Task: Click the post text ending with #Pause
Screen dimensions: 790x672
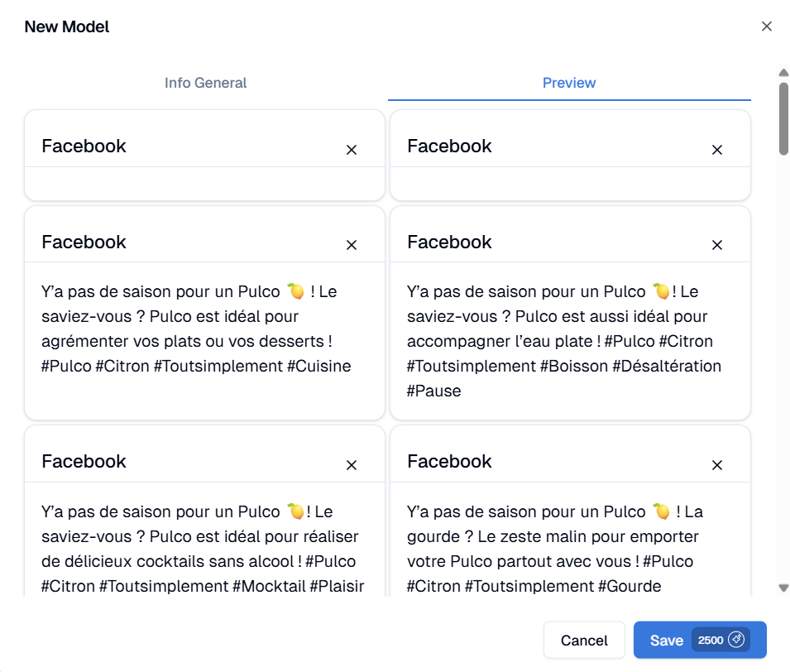Action: point(564,341)
